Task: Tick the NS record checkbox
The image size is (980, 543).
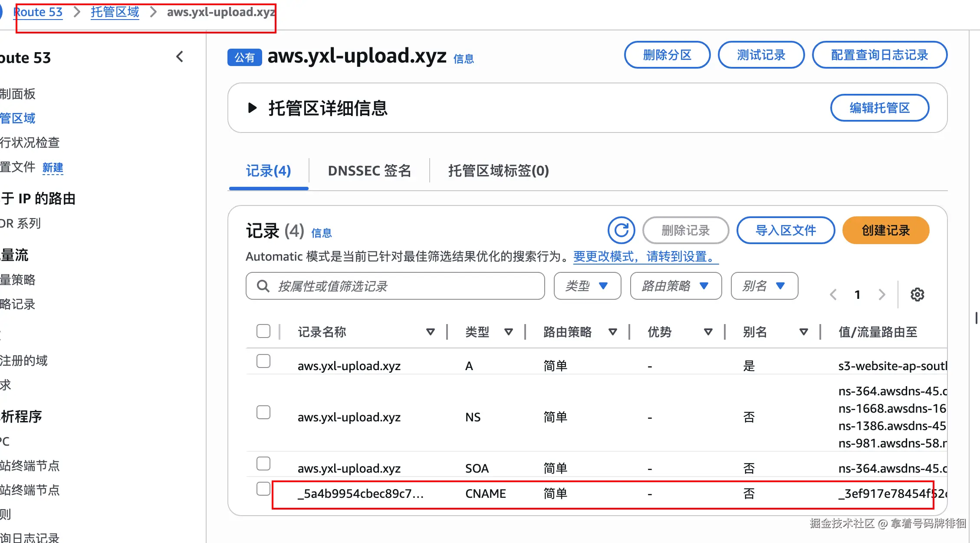Action: coord(263,412)
